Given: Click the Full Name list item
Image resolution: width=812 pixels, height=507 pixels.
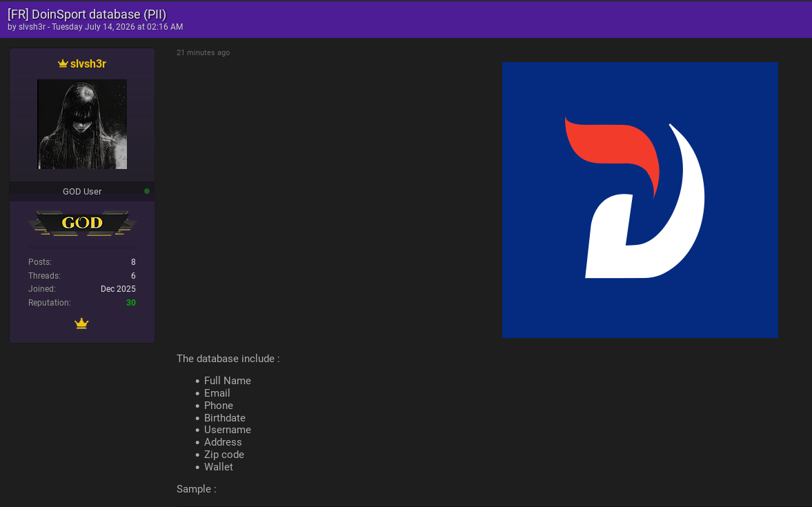Looking at the screenshot, I should click(228, 381).
